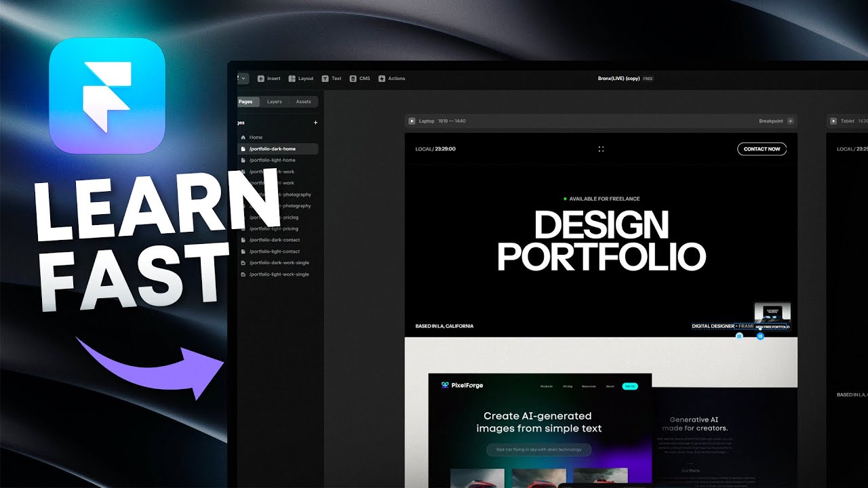Click the small portfolio preview thumbnail
The height and width of the screenshot is (488, 868).
pyautogui.click(x=772, y=312)
